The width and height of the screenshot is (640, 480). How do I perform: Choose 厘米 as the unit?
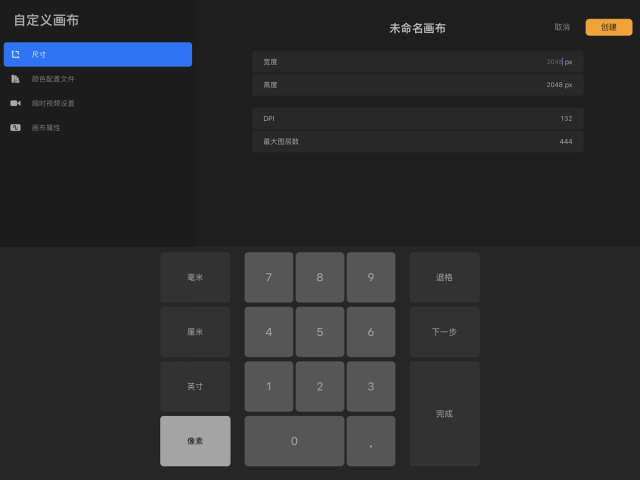coord(195,332)
